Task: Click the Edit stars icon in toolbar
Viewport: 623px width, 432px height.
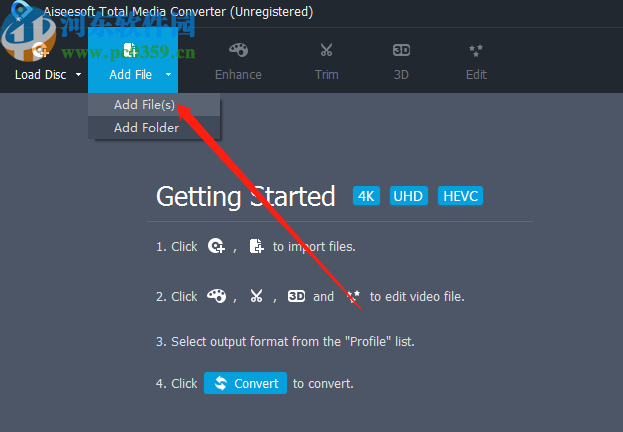Action: click(x=476, y=50)
